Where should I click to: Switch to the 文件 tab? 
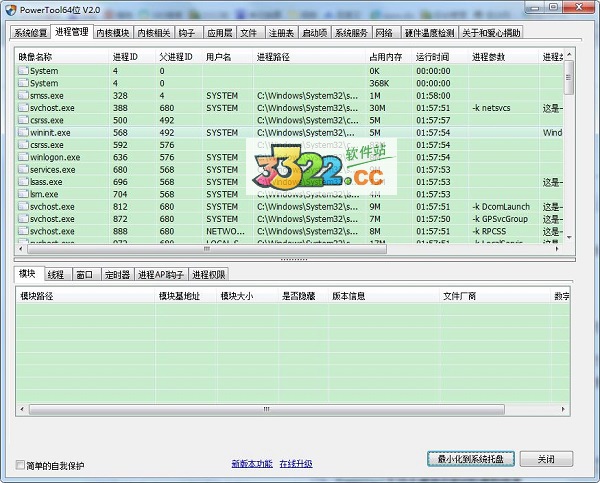(249, 33)
